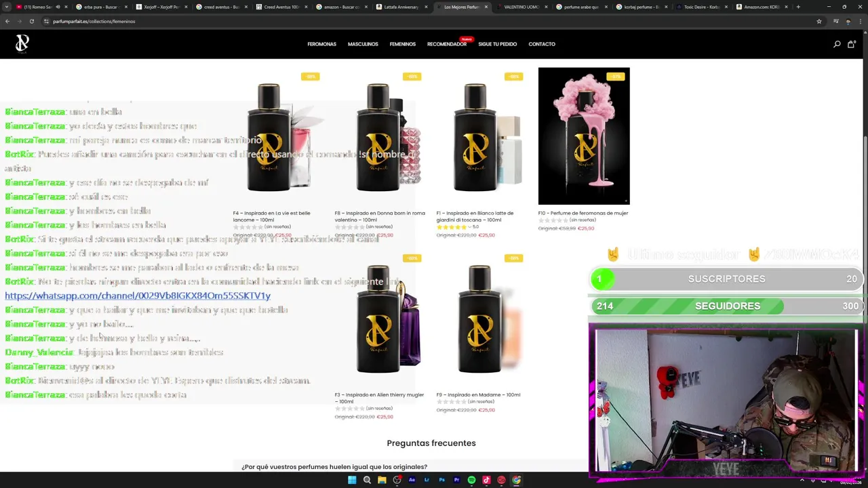Click the F10 pink feromonas bottle image

pyautogui.click(x=584, y=136)
